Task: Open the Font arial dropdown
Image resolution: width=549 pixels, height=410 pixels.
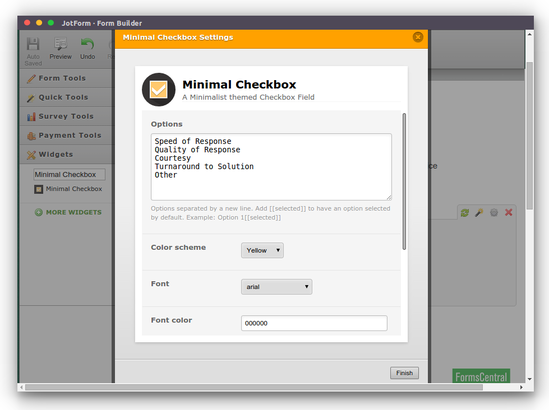Action: (277, 287)
